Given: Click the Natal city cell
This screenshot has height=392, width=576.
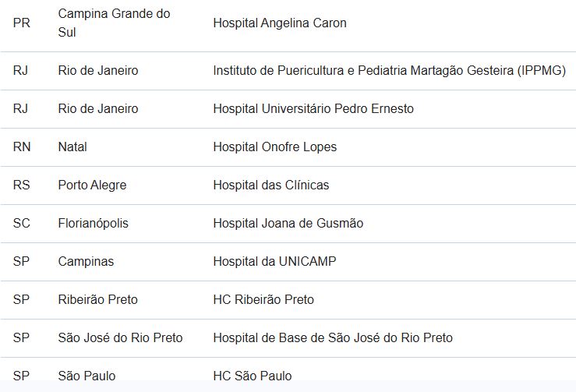Looking at the screenshot, I should point(72,147).
